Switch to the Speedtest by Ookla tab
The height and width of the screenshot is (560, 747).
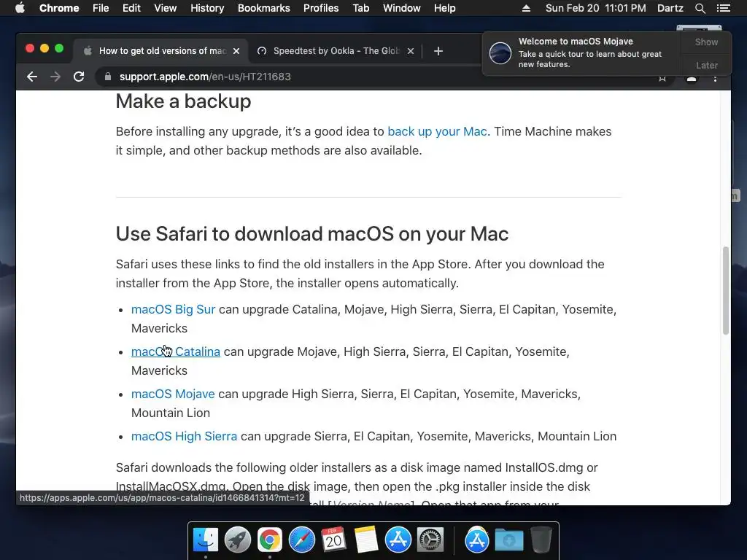pos(336,51)
